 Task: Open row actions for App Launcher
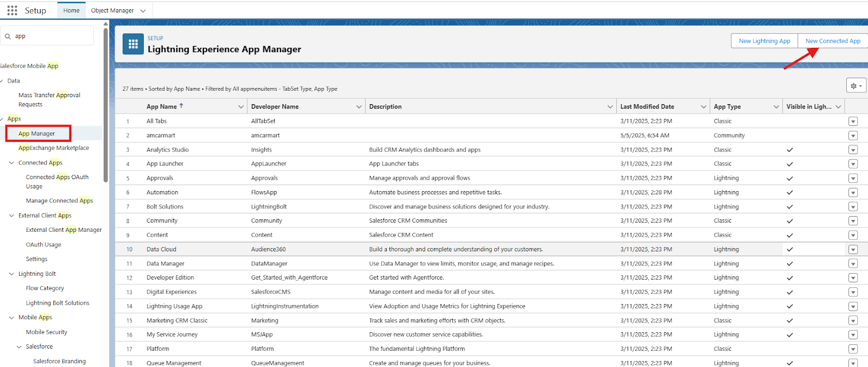tap(853, 164)
